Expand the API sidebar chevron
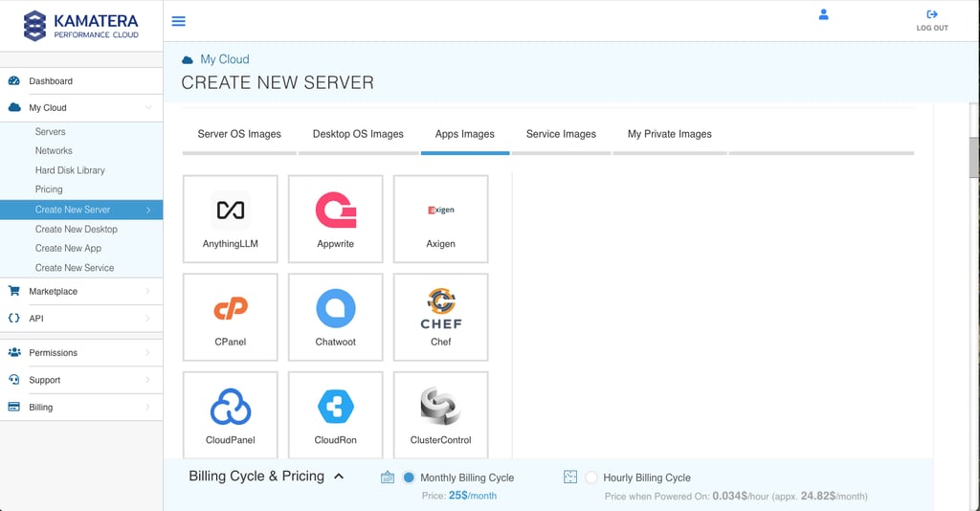 coord(148,318)
